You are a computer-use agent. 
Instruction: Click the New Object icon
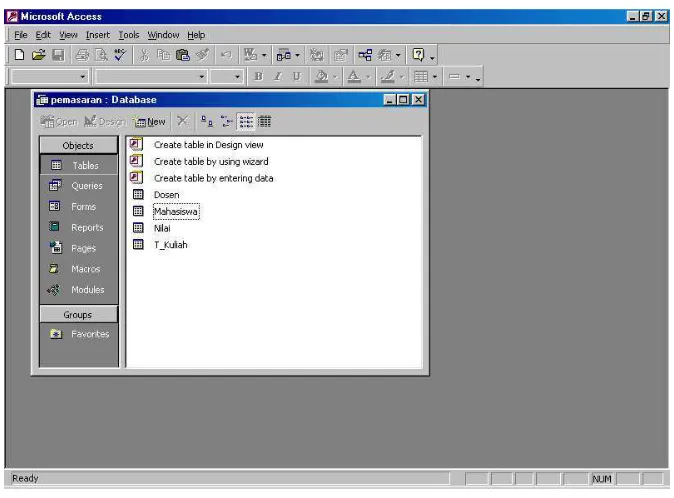pyautogui.click(x=385, y=55)
